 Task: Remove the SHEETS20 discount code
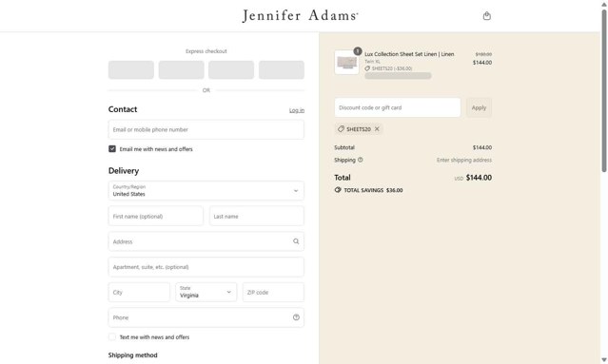click(377, 129)
